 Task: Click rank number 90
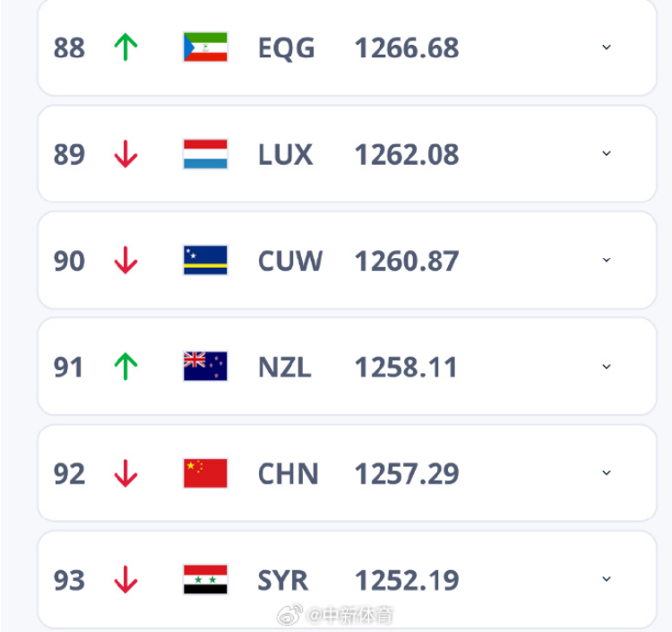pyautogui.click(x=69, y=261)
